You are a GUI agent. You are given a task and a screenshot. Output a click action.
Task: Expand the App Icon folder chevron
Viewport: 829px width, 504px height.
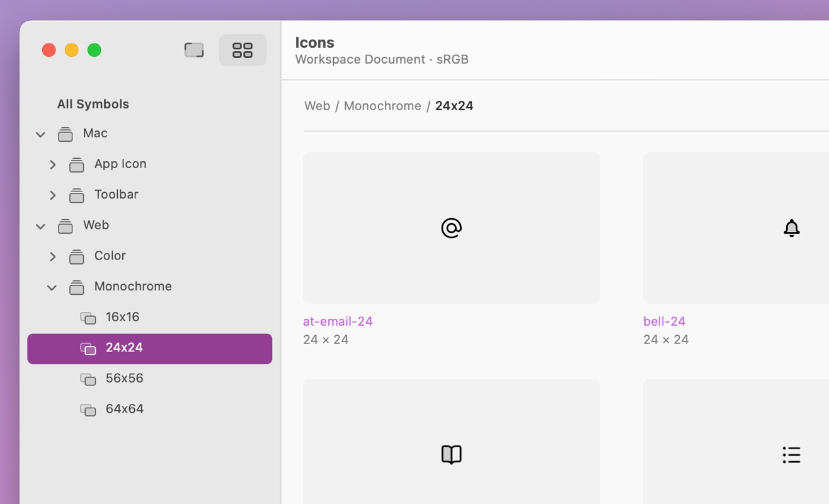(53, 165)
